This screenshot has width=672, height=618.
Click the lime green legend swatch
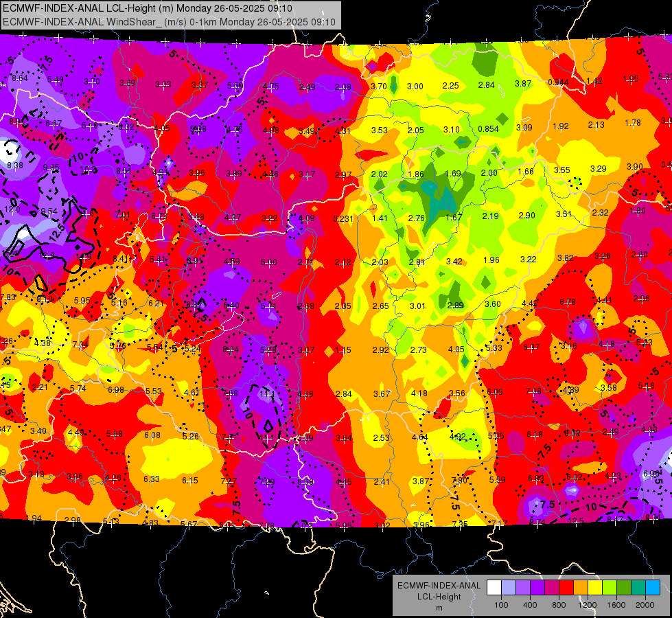[610, 588]
